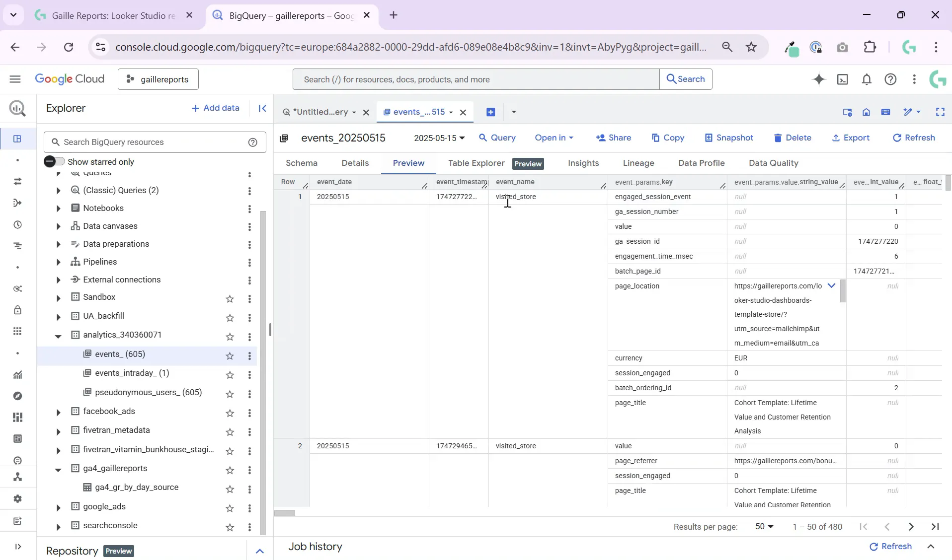The width and height of the screenshot is (952, 560).
Task: Click the Explorer tree vertical scrollbar
Action: click(x=264, y=372)
